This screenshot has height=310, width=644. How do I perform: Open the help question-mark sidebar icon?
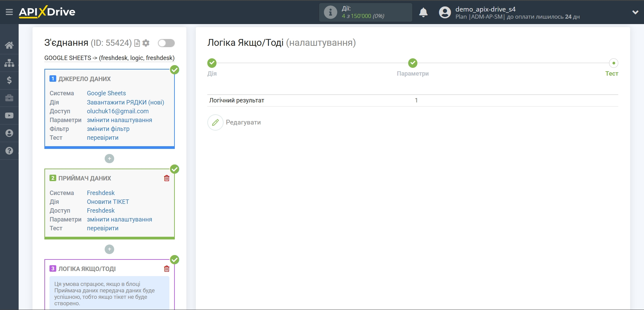(x=9, y=151)
